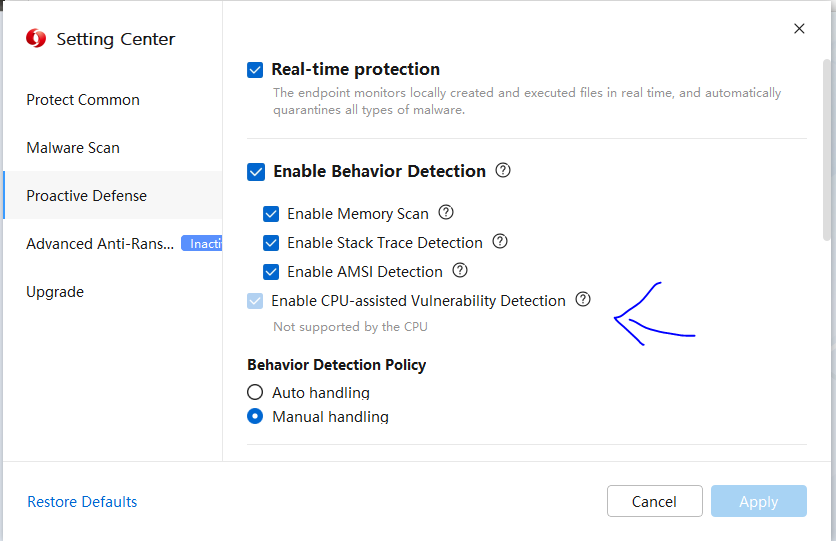Click the question mark next to AMSI Detection
Screen dimensions: 836x541
click(460, 270)
